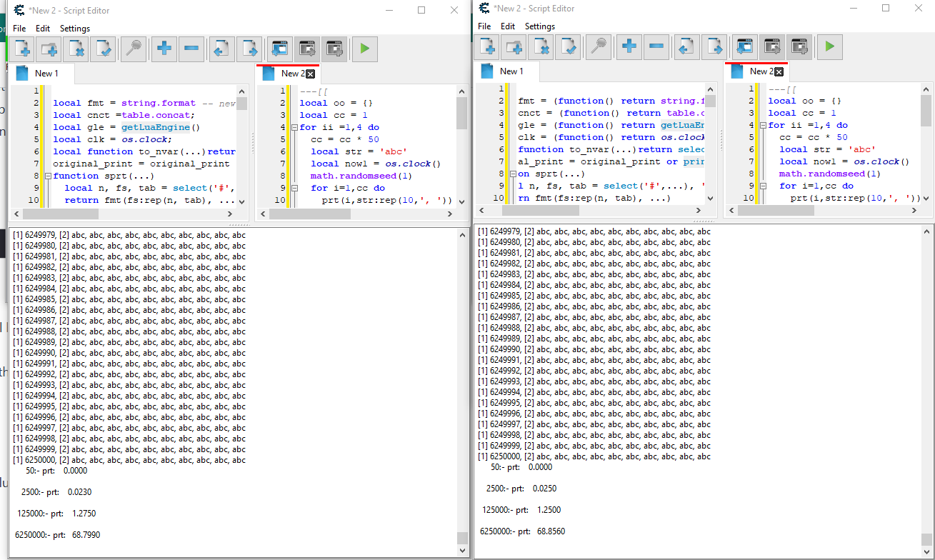Click blue minus icon in right window toolbar
The image size is (935, 560).
point(656,47)
